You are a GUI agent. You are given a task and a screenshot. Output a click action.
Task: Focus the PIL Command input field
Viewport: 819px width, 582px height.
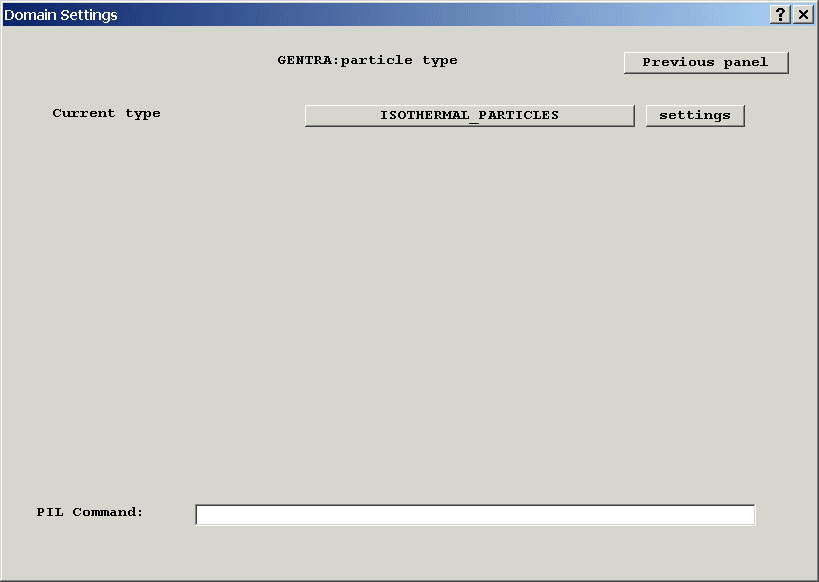pyautogui.click(x=475, y=514)
